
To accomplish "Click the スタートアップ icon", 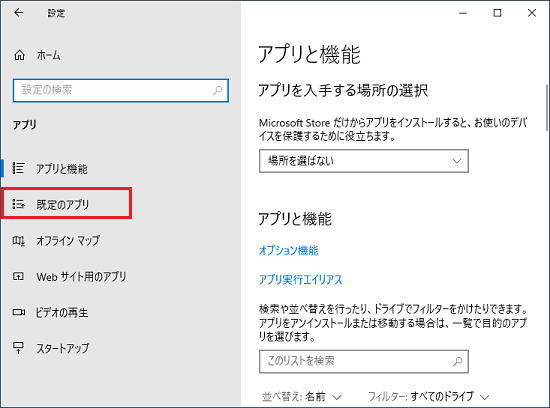I will pyautogui.click(x=18, y=348).
